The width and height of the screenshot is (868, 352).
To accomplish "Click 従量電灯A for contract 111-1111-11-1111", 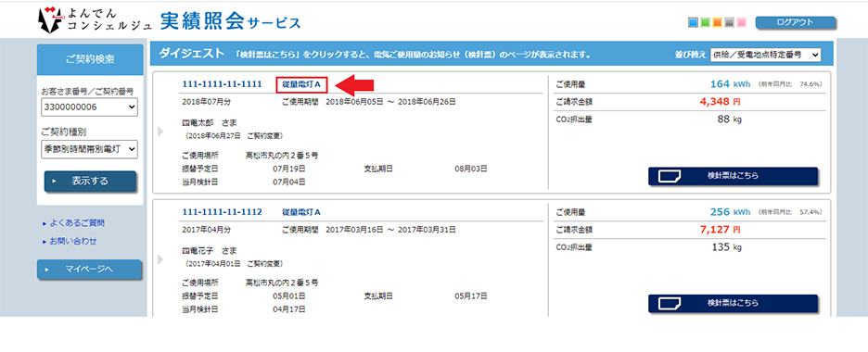I will pyautogui.click(x=301, y=85).
